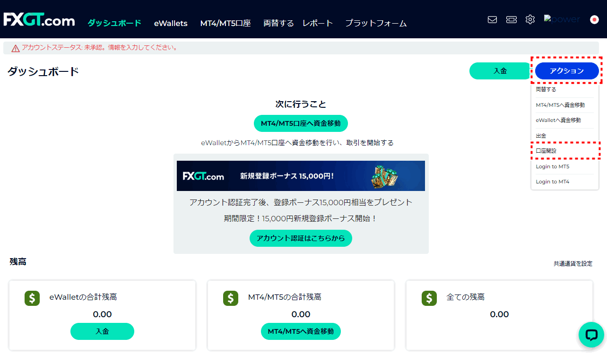
Task: Click the ダッシュボード page heading
Action: point(43,72)
